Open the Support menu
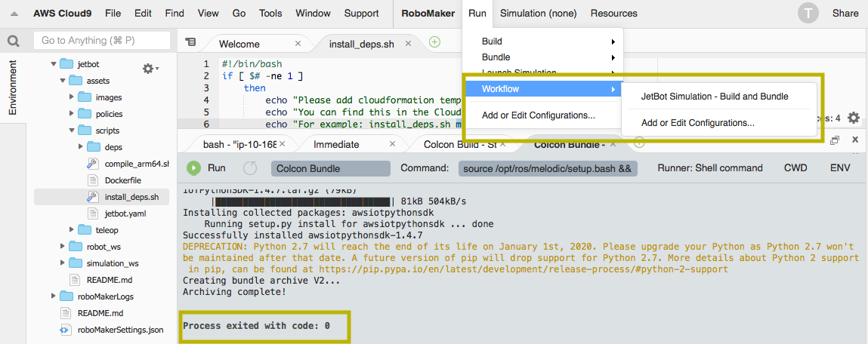Image resolution: width=868 pixels, height=344 pixels. click(x=362, y=14)
